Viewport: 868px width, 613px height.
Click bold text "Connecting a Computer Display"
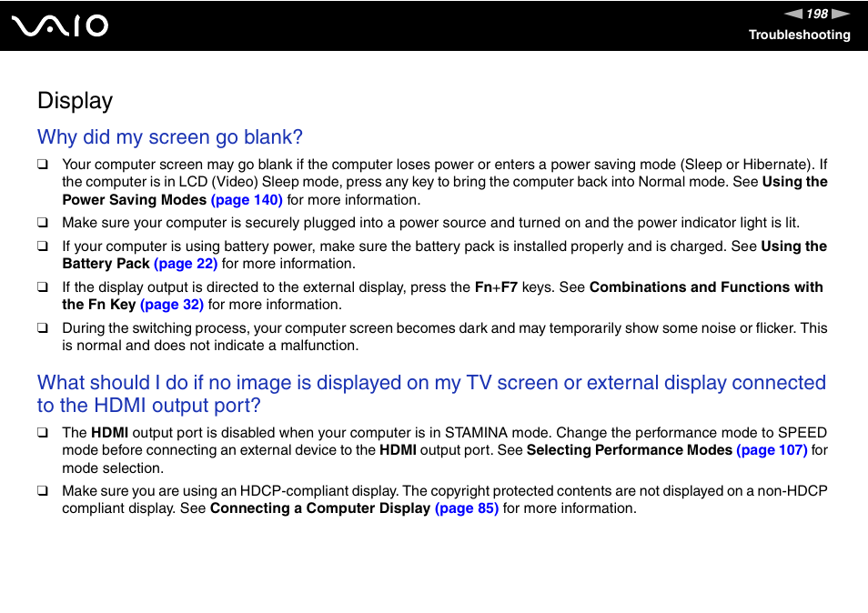(320, 507)
